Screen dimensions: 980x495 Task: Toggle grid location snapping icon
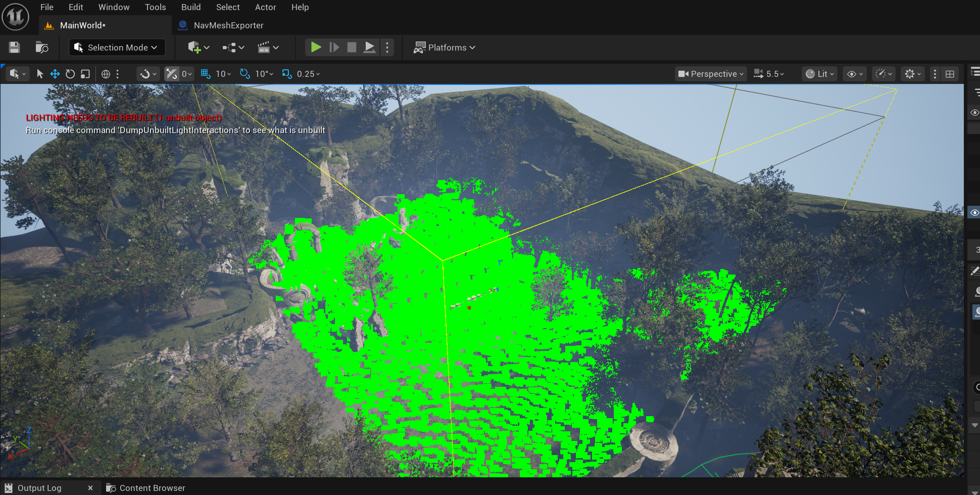click(x=205, y=74)
